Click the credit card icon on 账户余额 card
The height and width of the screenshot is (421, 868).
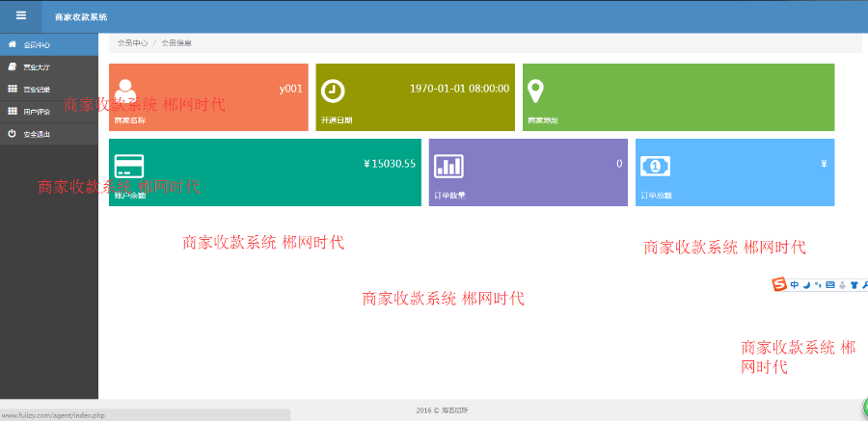pos(129,166)
